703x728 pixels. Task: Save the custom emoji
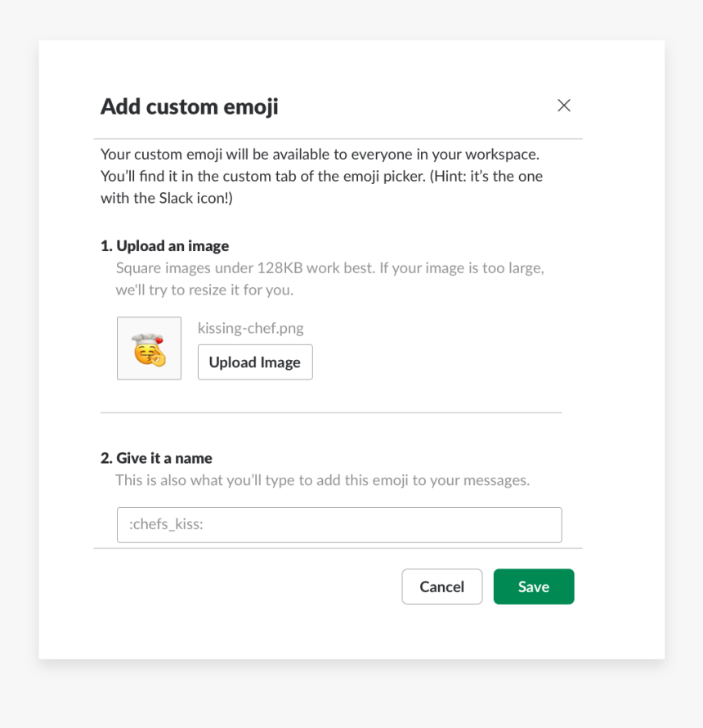tap(533, 586)
